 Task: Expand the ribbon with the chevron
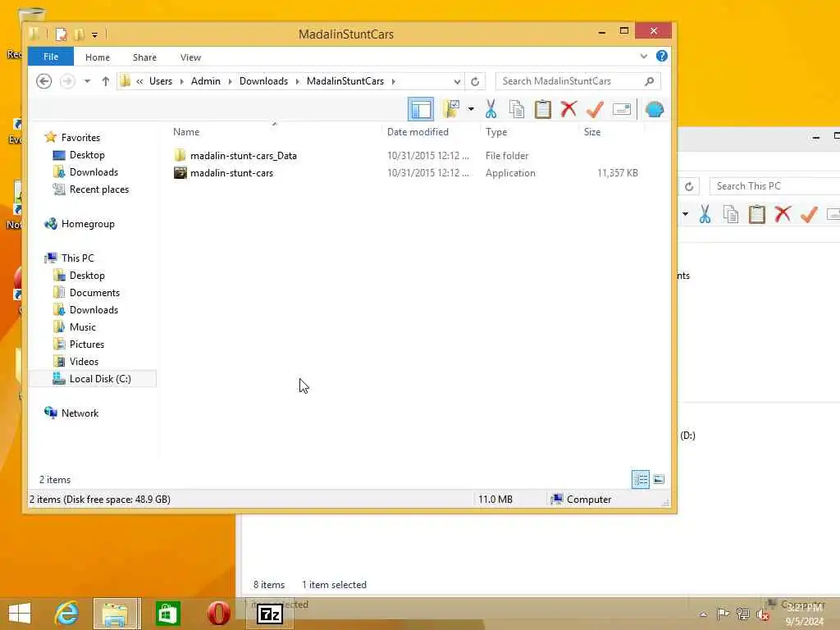(643, 57)
